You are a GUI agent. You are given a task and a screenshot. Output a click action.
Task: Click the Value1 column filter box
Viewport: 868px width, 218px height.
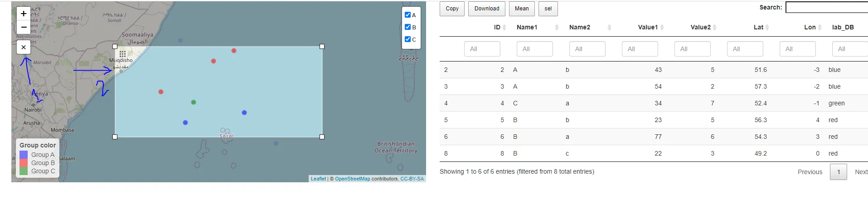pyautogui.click(x=640, y=49)
